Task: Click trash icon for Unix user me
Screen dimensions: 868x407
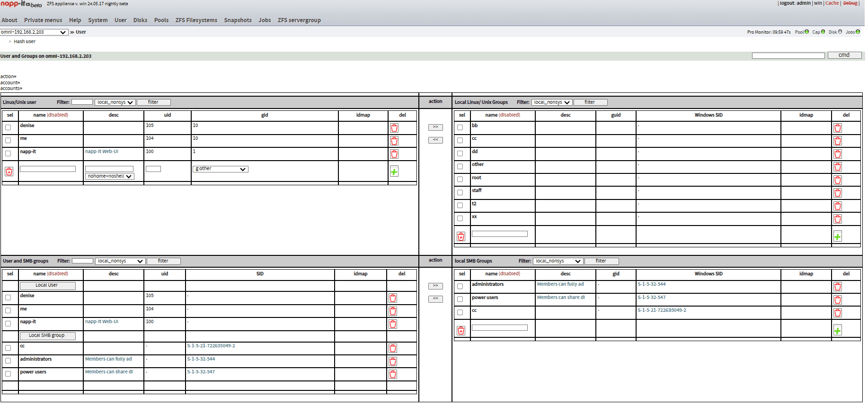Action: click(394, 141)
